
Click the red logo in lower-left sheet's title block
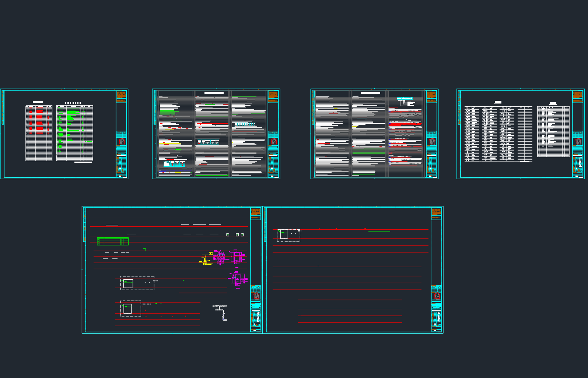[x=256, y=296]
